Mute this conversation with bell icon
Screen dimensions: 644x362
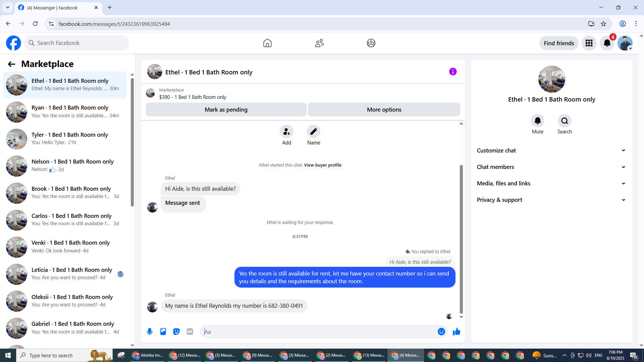click(537, 121)
